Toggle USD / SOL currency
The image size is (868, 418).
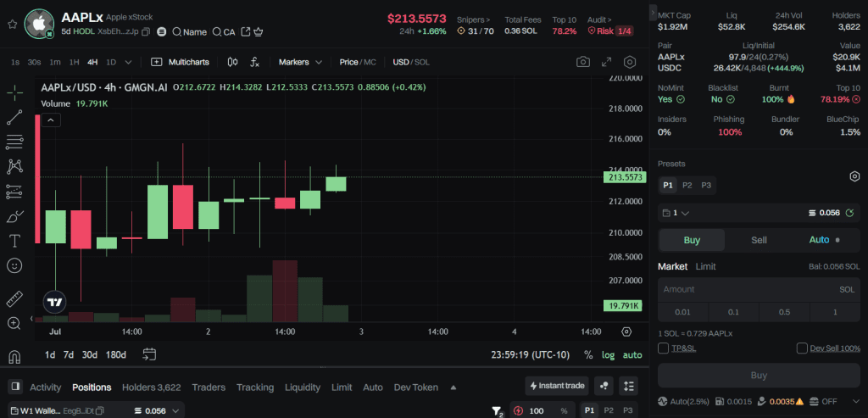click(411, 62)
